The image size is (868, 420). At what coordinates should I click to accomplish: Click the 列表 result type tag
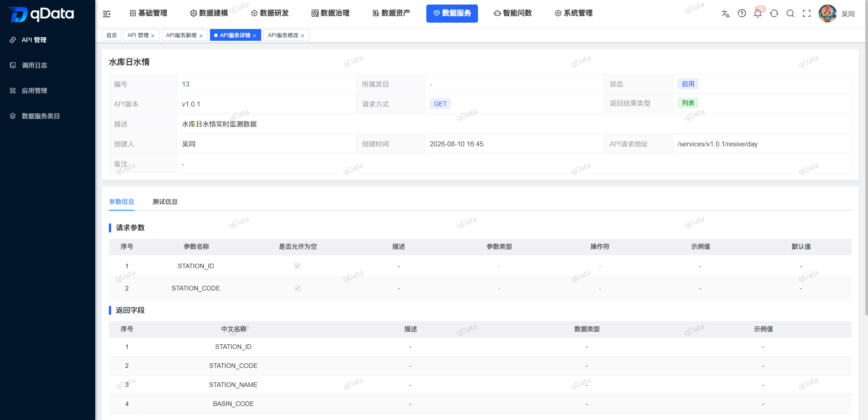pos(688,103)
